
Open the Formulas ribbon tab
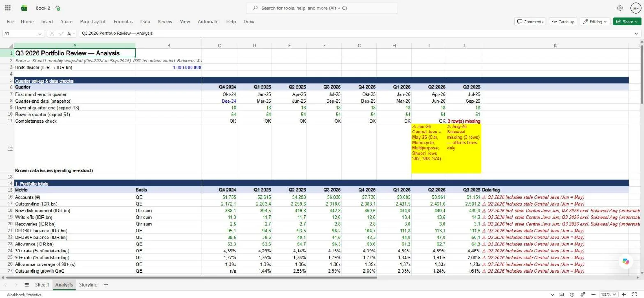tap(123, 21)
